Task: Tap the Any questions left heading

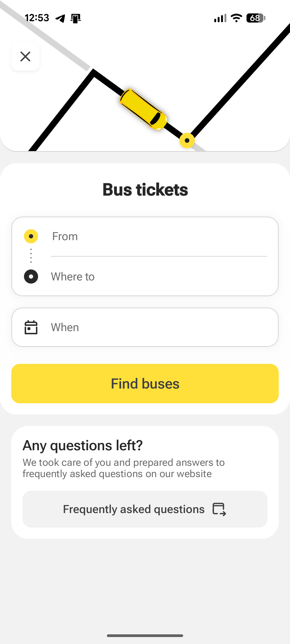Action: (x=83, y=445)
